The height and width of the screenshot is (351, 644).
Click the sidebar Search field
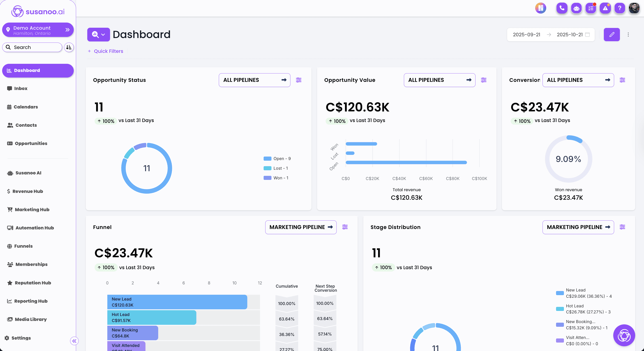32,47
